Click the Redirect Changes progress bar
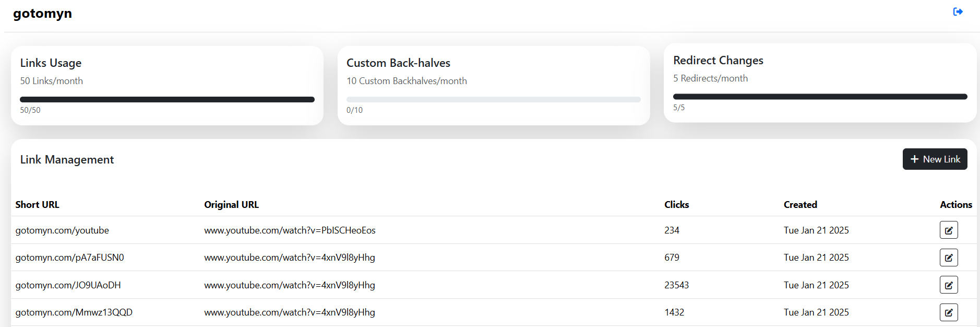 [820, 97]
